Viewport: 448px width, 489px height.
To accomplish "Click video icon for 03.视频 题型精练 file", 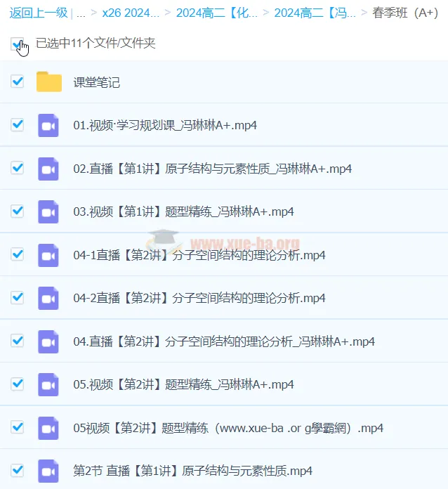I will (48, 211).
